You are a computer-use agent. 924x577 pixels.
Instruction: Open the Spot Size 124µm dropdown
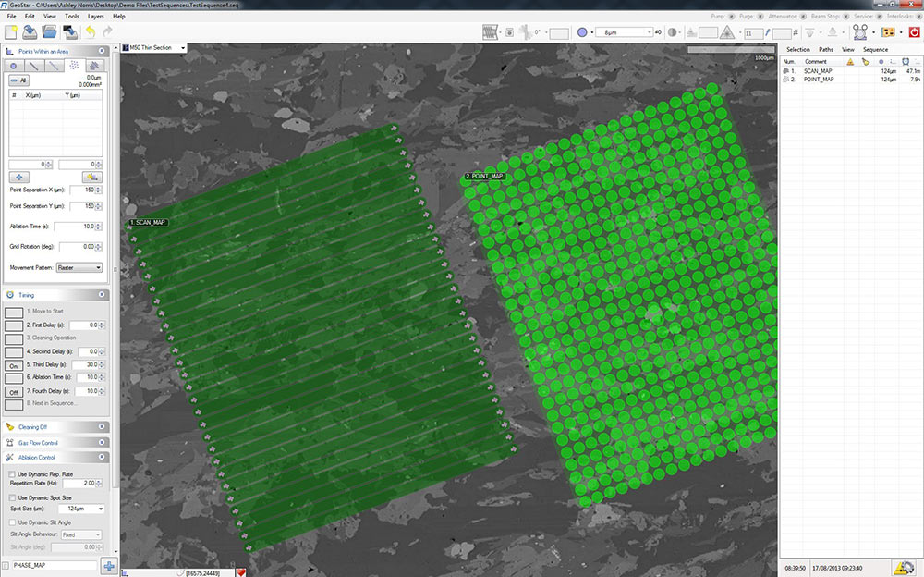point(81,509)
